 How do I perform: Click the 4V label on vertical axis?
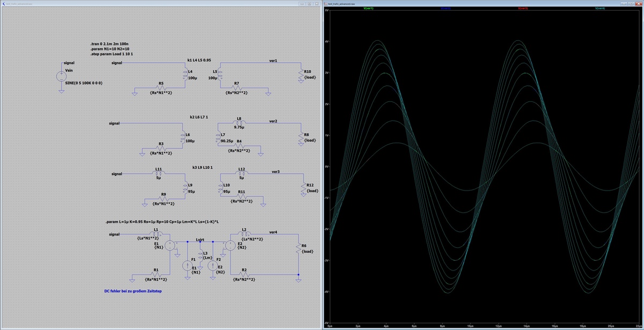tap(326, 41)
